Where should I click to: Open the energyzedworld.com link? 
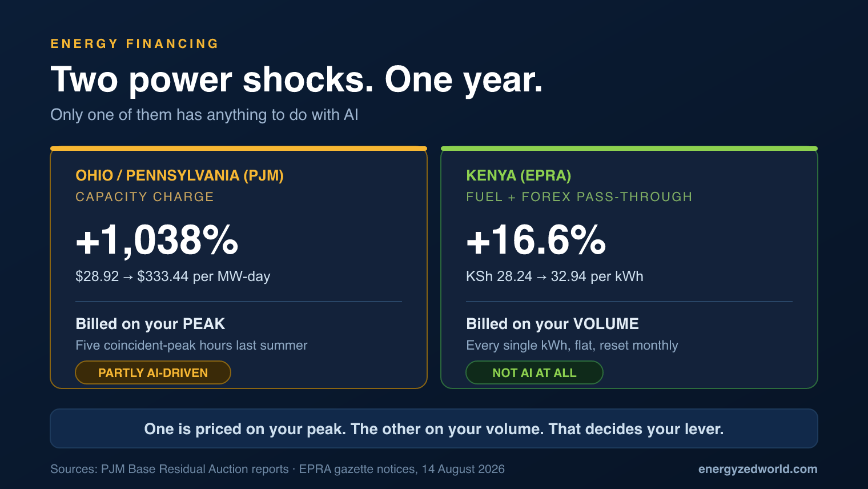point(758,469)
